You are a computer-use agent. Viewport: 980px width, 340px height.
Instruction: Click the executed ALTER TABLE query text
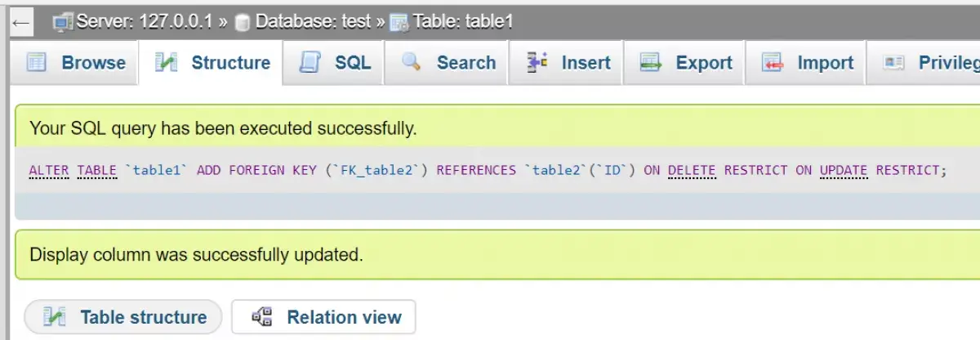point(488,170)
